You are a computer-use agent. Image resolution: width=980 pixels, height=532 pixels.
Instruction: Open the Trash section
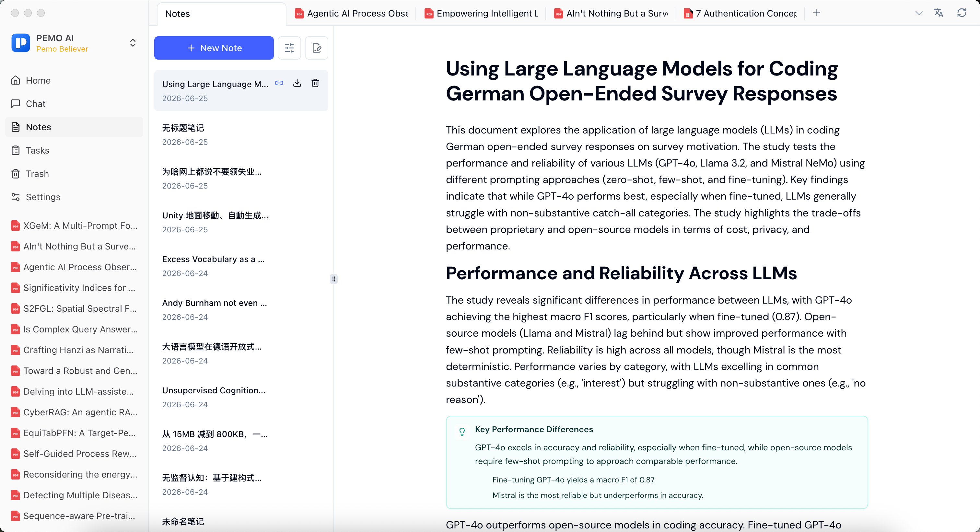[74, 173]
